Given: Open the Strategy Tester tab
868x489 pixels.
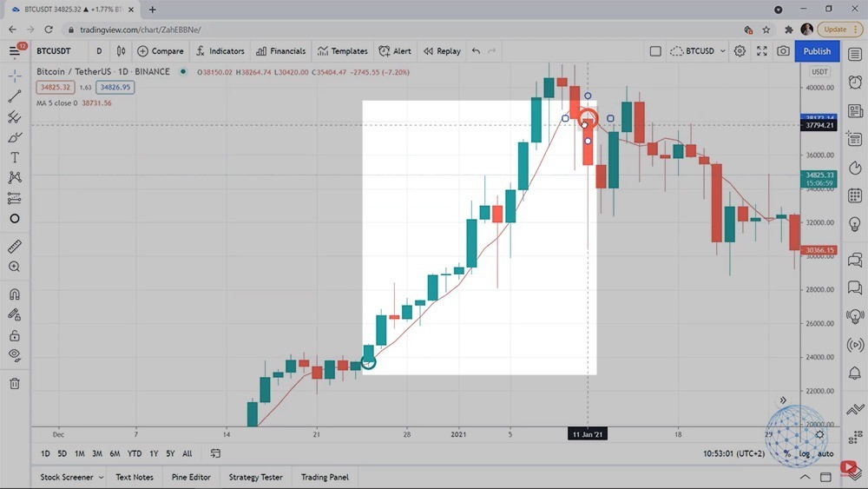Looking at the screenshot, I should point(255,477).
